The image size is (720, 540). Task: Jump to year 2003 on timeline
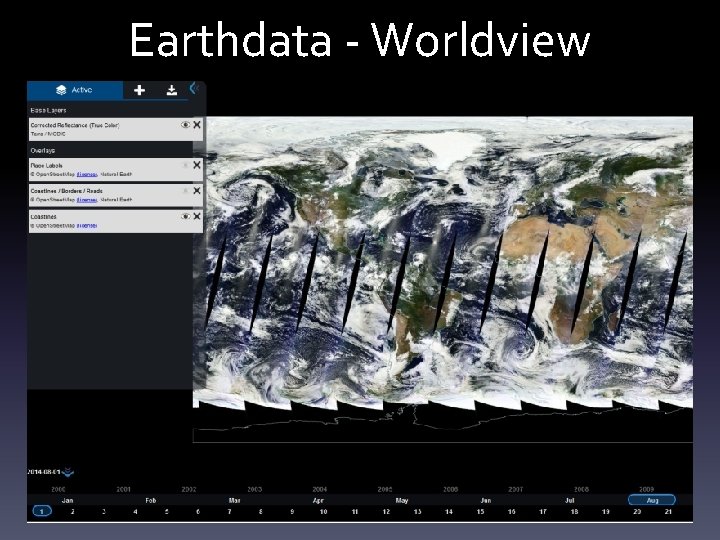[254, 489]
